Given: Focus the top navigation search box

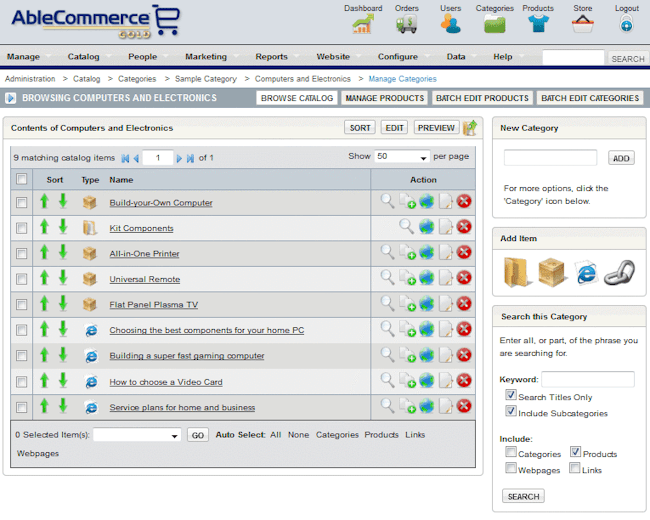Looking at the screenshot, I should 573,58.
